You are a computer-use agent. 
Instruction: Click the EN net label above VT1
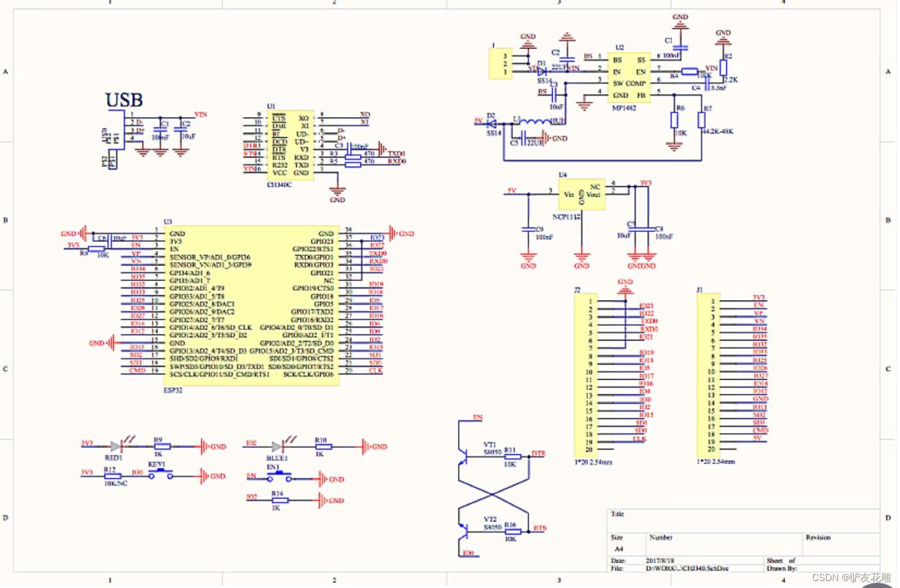pyautogui.click(x=478, y=417)
